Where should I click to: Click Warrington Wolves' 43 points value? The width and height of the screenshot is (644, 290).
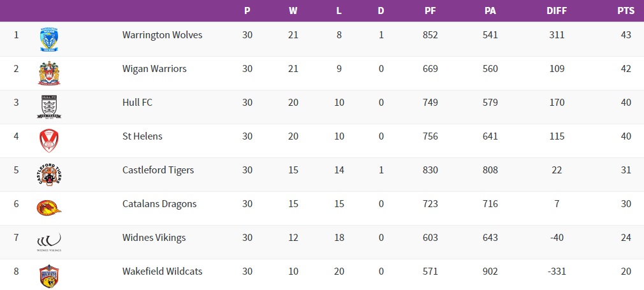[x=626, y=35]
